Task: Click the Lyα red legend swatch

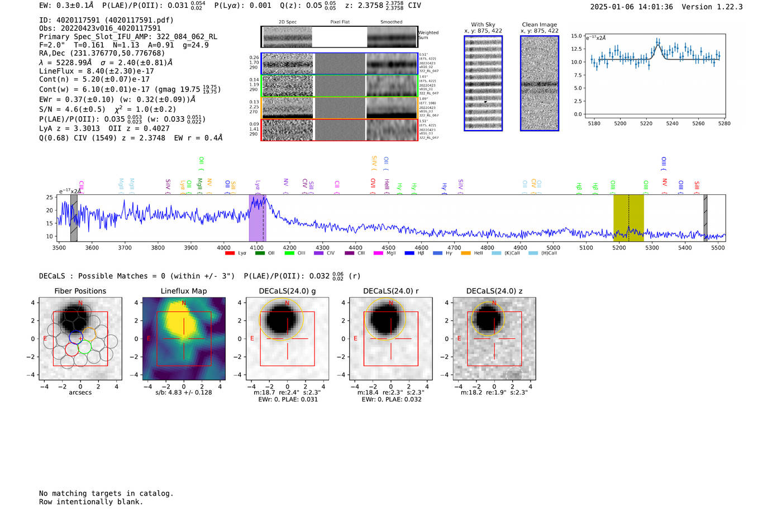Action: [230, 253]
